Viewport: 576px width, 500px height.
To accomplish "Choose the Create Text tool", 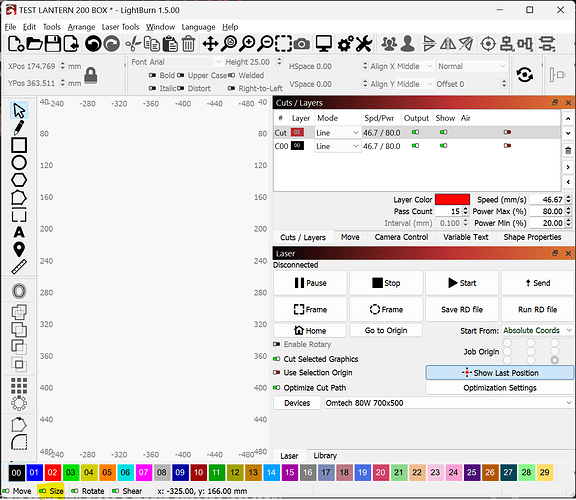I will tap(19, 232).
